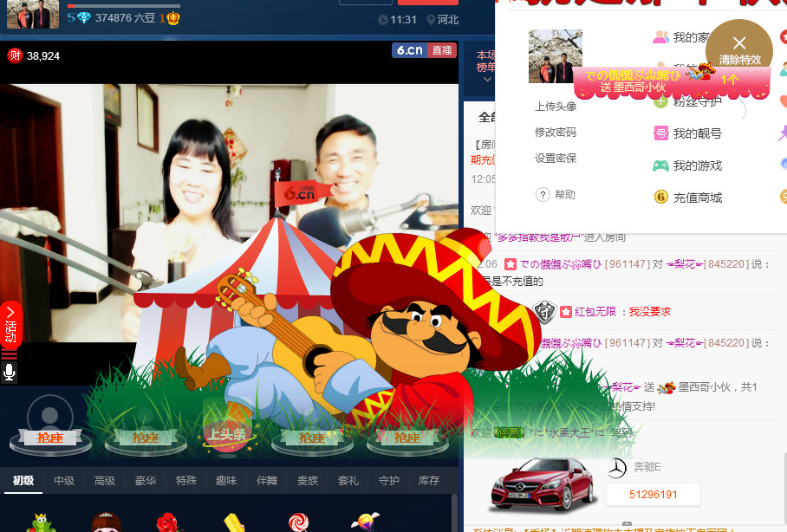Open the 特殊 gift tab
The height and width of the screenshot is (532, 787).
click(186, 480)
